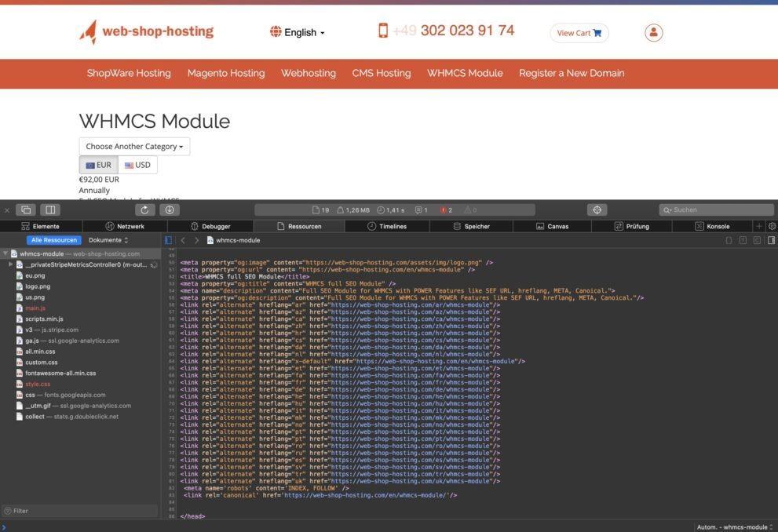Click the View Cart button
The image size is (778, 532).
(579, 33)
